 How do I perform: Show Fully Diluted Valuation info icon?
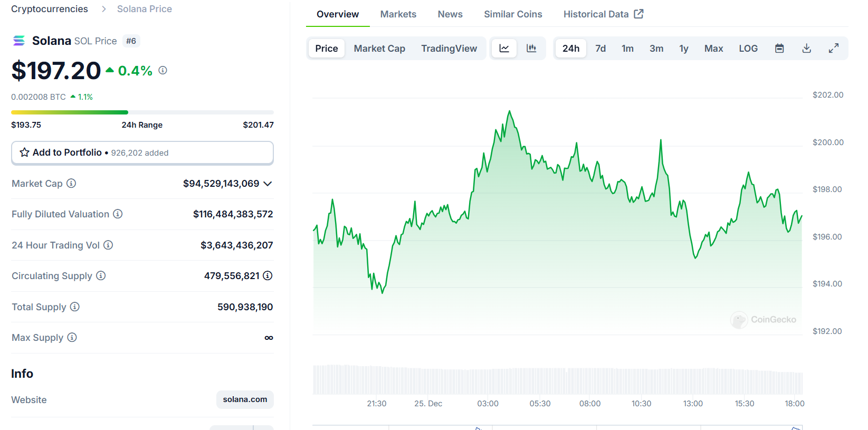pos(118,214)
